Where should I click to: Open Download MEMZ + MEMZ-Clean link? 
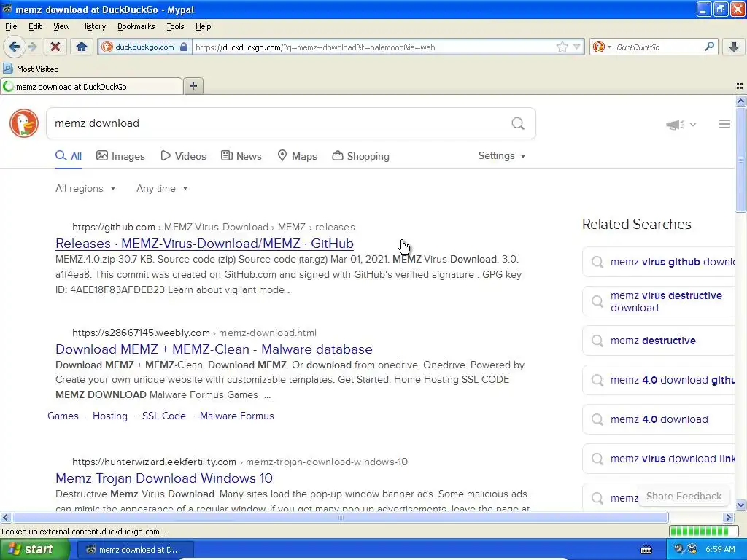pyautogui.click(x=214, y=349)
